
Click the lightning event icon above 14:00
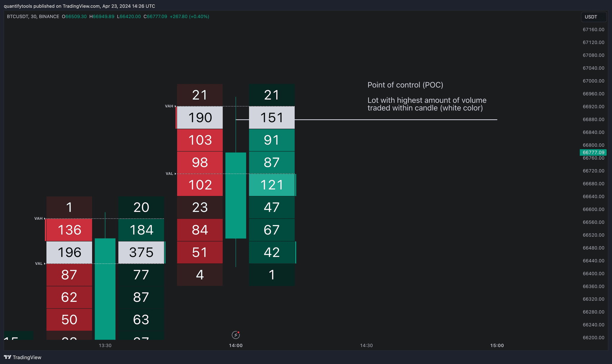[236, 335]
